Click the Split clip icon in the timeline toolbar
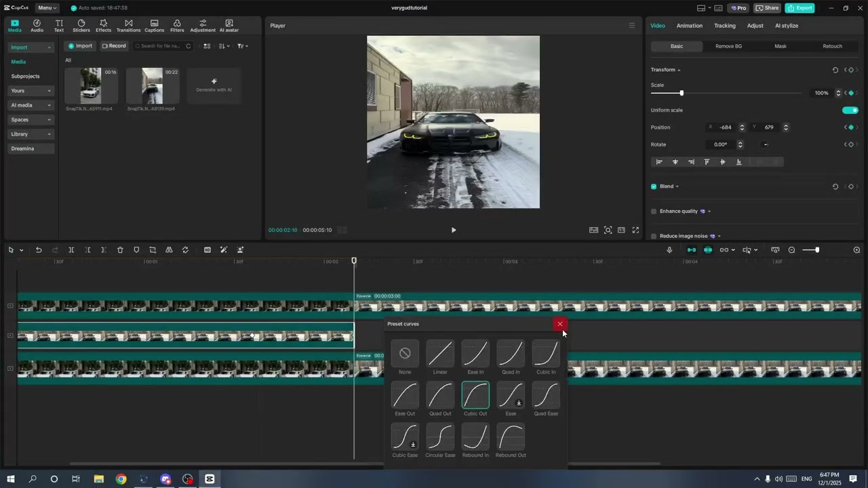The height and width of the screenshot is (488, 868). coord(71,250)
